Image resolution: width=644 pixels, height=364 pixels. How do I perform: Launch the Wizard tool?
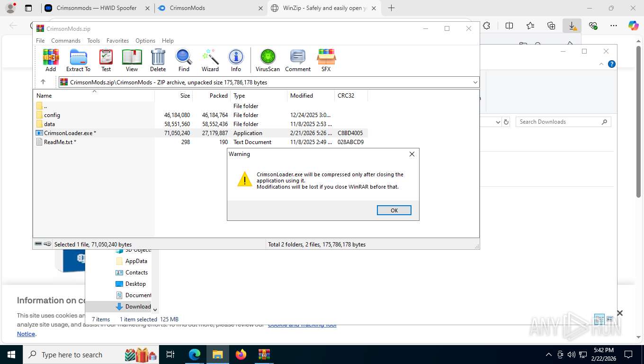click(210, 60)
